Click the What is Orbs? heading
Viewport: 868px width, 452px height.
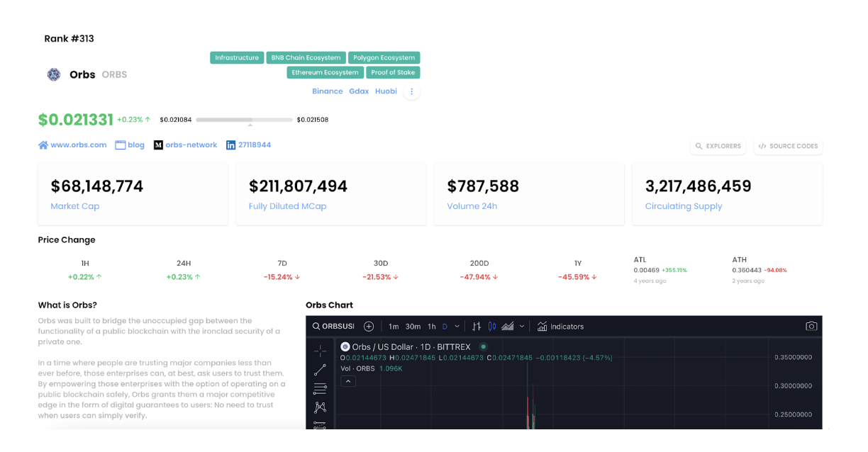point(67,305)
